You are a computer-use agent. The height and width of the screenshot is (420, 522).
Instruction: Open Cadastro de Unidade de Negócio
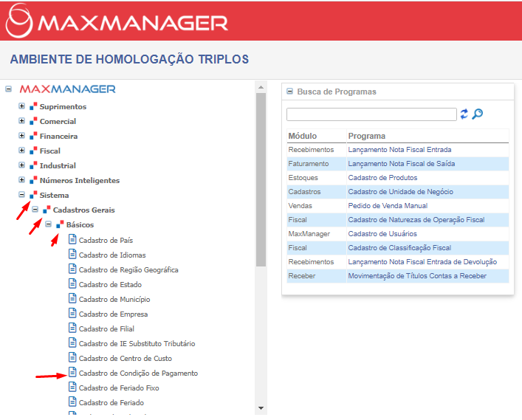point(400,192)
